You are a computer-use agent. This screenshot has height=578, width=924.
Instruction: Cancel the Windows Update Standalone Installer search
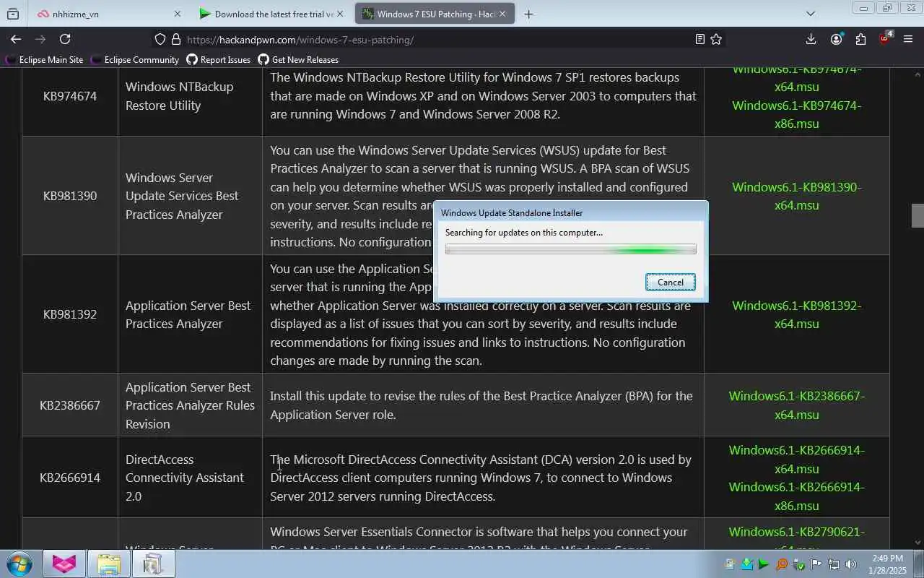point(670,282)
